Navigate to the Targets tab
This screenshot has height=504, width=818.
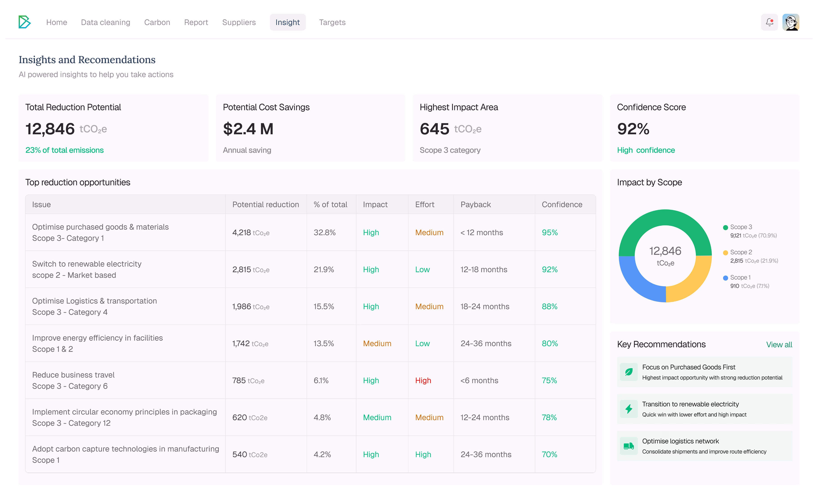pos(332,22)
